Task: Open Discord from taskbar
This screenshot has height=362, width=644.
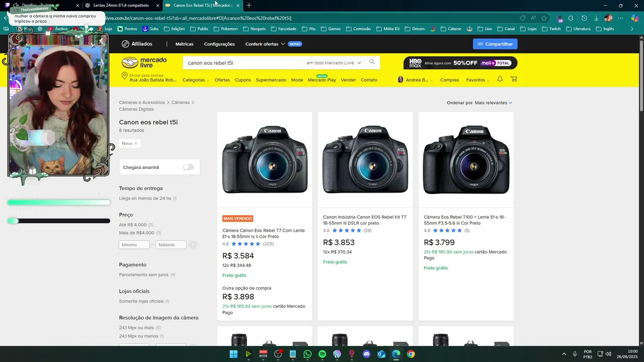Action: coord(366,354)
